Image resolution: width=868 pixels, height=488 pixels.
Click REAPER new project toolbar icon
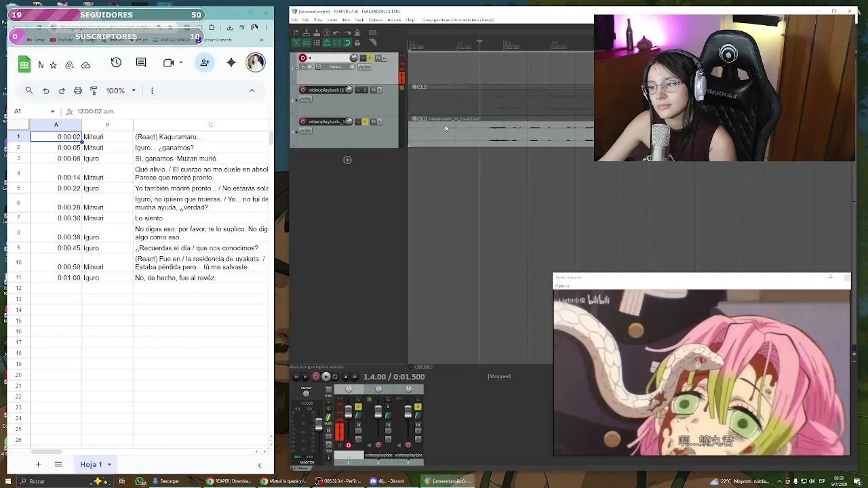(x=296, y=33)
